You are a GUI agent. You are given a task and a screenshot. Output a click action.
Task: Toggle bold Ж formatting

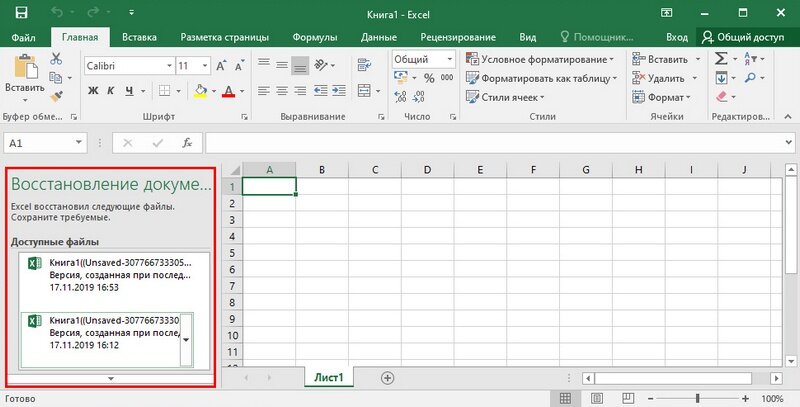(x=93, y=91)
